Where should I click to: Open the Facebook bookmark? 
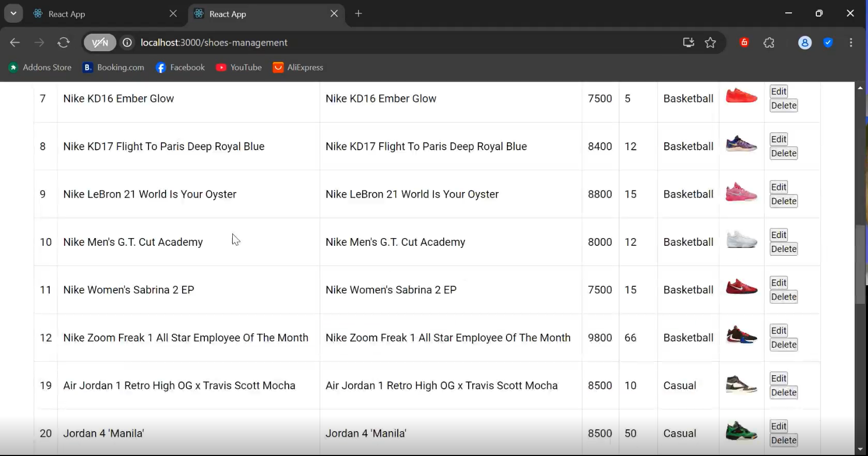(x=180, y=67)
